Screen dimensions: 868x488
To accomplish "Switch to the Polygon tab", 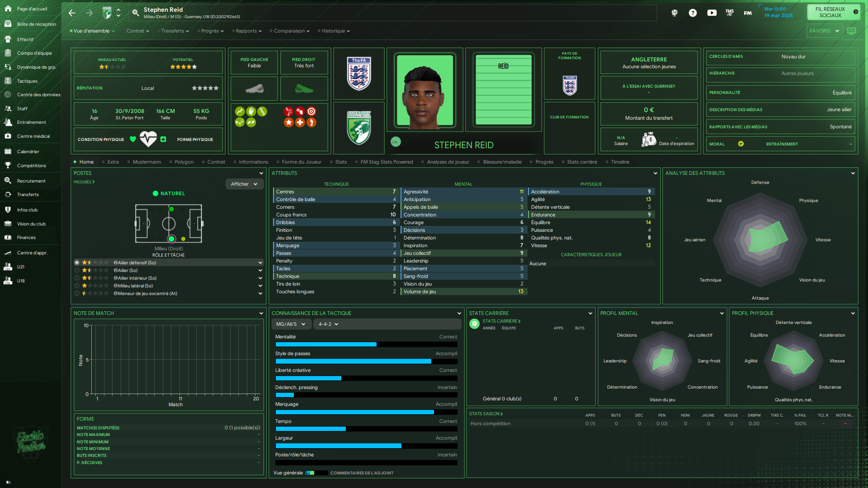I will click(184, 162).
